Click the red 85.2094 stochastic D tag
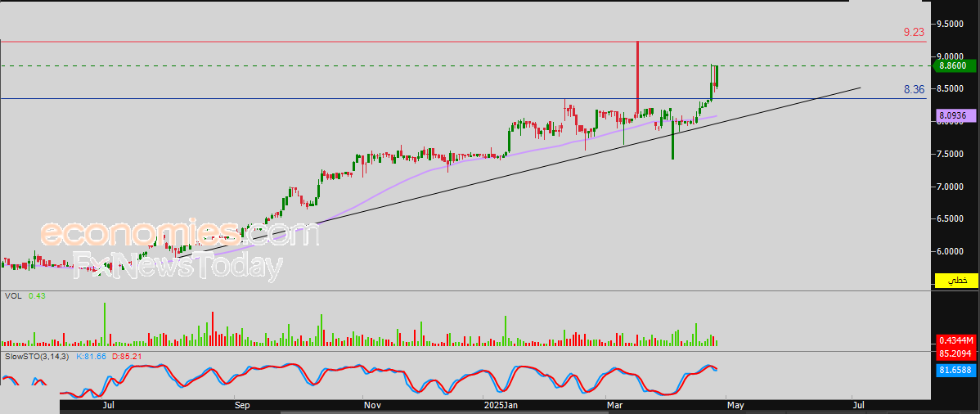Image resolution: width=980 pixels, height=414 pixels. tap(955, 353)
